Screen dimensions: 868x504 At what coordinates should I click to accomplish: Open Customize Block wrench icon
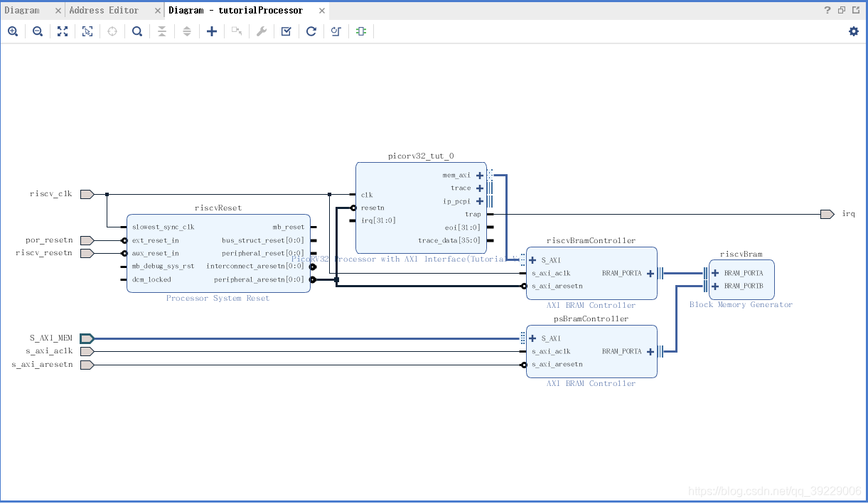click(x=262, y=31)
